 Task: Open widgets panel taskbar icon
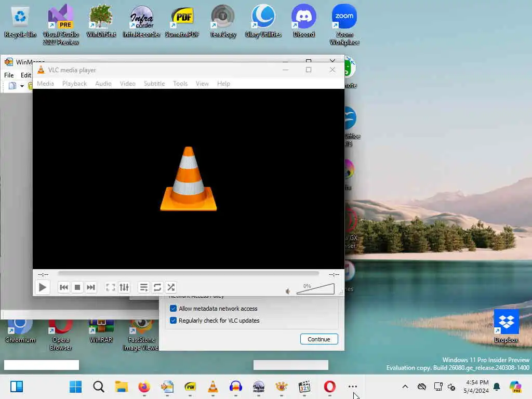click(x=17, y=387)
